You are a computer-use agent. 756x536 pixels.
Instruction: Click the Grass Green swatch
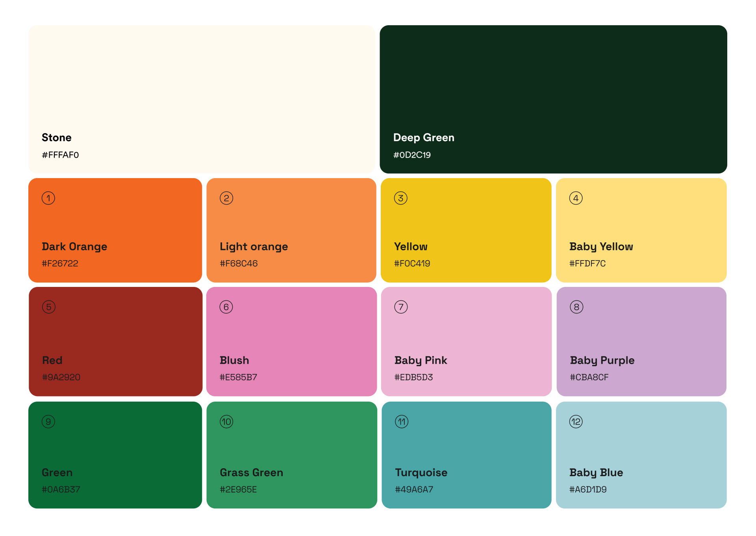coord(292,455)
